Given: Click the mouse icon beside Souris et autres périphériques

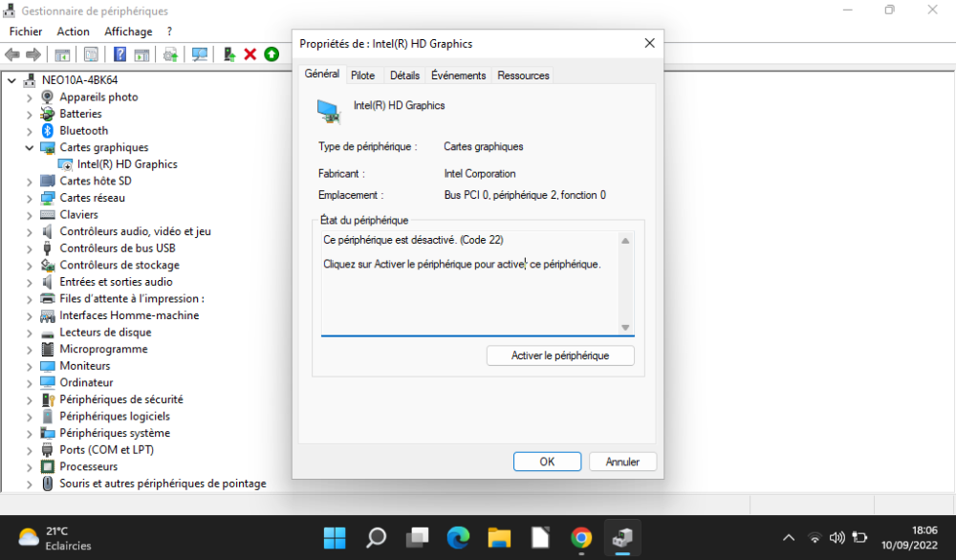Looking at the screenshot, I should click(x=48, y=484).
